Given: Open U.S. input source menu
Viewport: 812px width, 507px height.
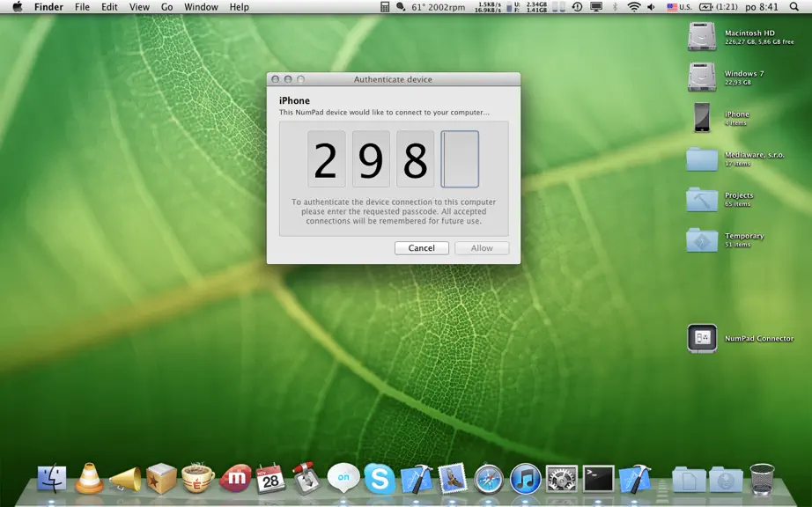Looking at the screenshot, I should click(679, 7).
